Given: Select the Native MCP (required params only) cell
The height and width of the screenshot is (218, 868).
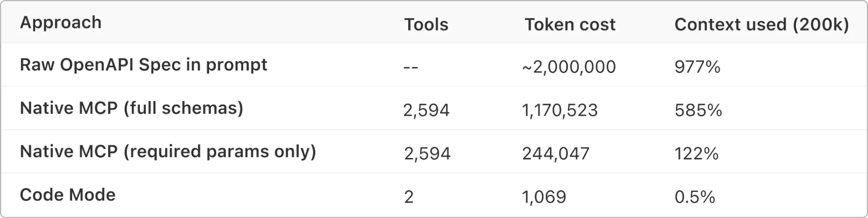Looking at the screenshot, I should (168, 151).
